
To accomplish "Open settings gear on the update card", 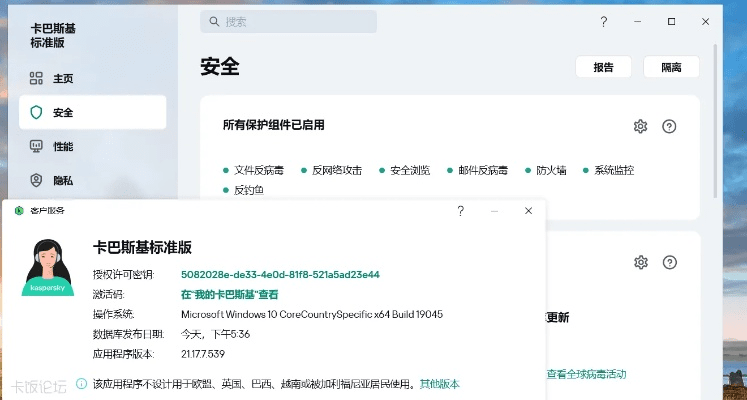I will 641,262.
